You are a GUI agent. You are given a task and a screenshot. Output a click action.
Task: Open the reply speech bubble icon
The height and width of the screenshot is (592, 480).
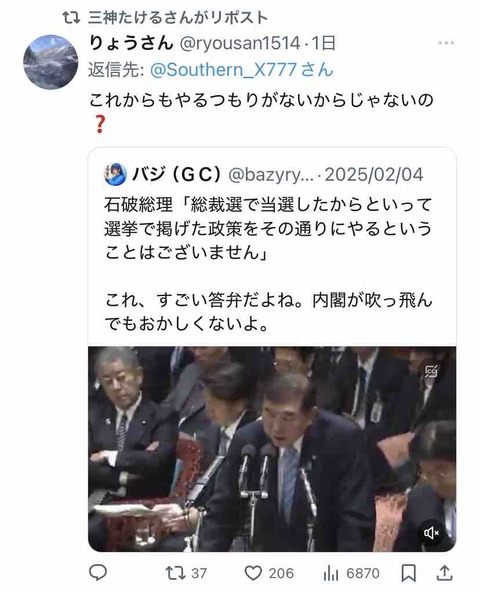click(98, 573)
